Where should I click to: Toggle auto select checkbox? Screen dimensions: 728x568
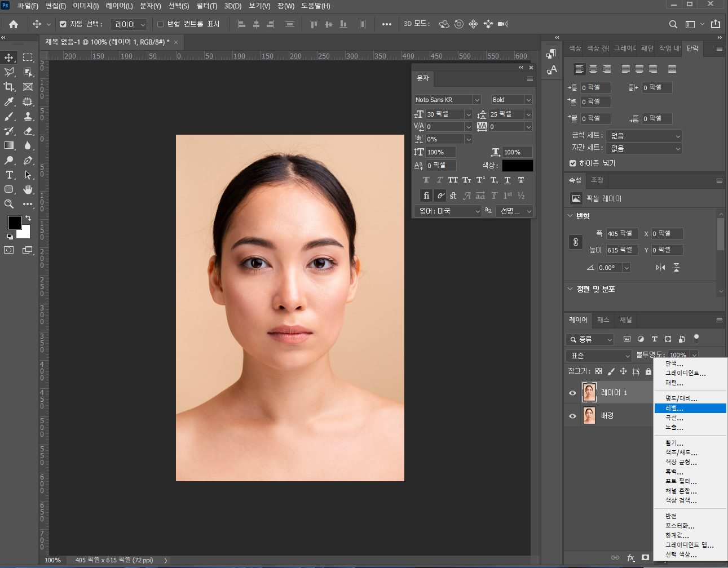point(63,24)
